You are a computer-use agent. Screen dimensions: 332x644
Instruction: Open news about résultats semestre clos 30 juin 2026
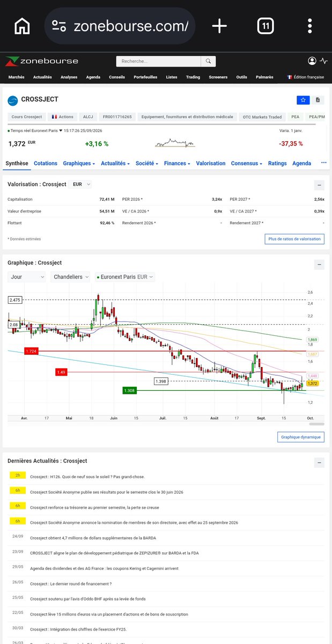click(x=107, y=492)
